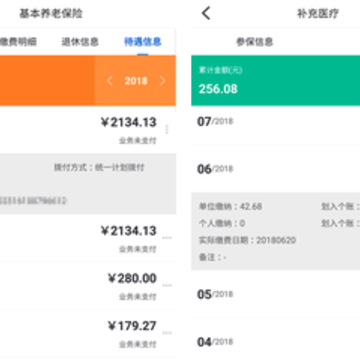The height and width of the screenshot is (360, 360).
Task: Open the 参保信息 tab
Action: pos(255,42)
